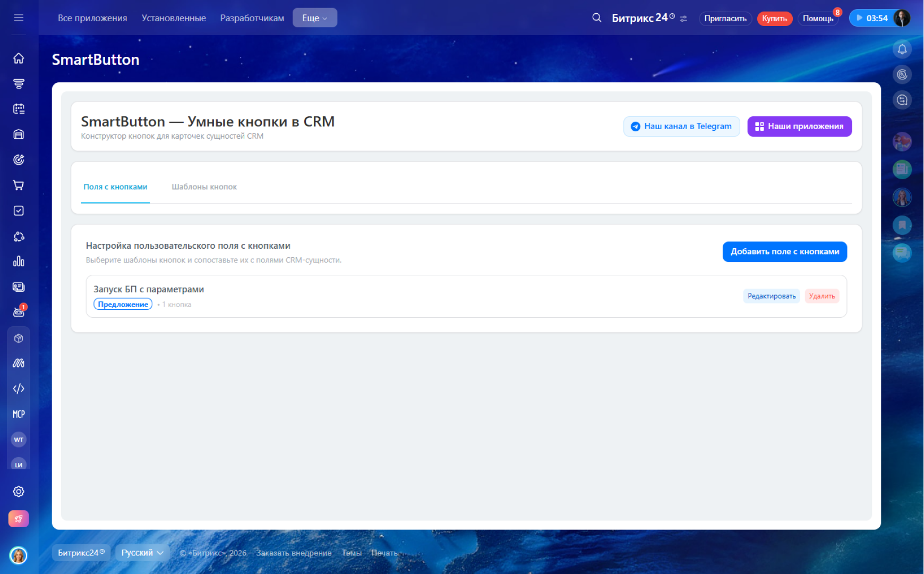Switch to Шаблоны кнопок tab

(204, 187)
